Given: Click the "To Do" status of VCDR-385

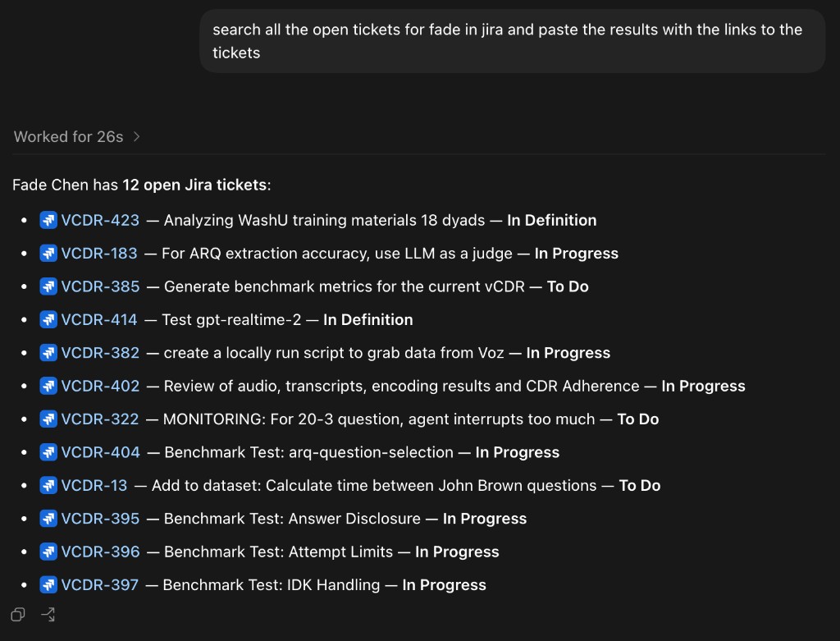Looking at the screenshot, I should pyautogui.click(x=568, y=286).
